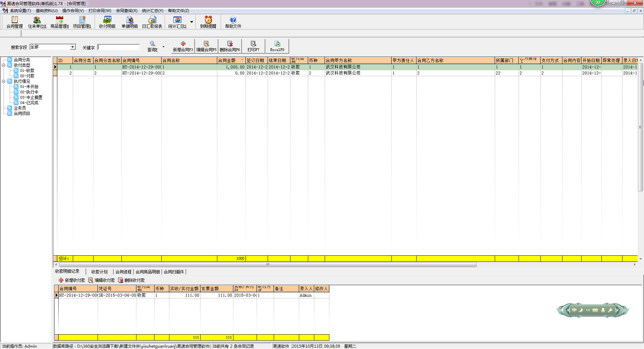Click the 查询 search magnifier icon
Screen dimensions: 644x349
(153, 46)
